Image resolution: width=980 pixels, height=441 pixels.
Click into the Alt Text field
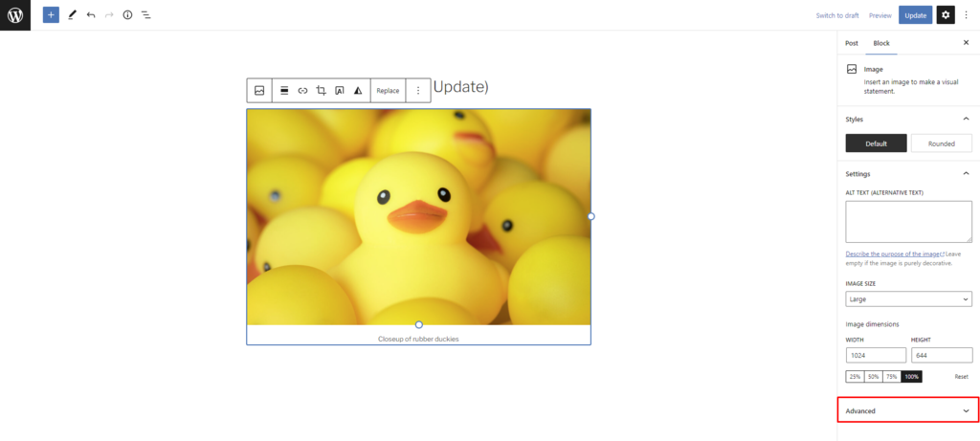tap(908, 222)
